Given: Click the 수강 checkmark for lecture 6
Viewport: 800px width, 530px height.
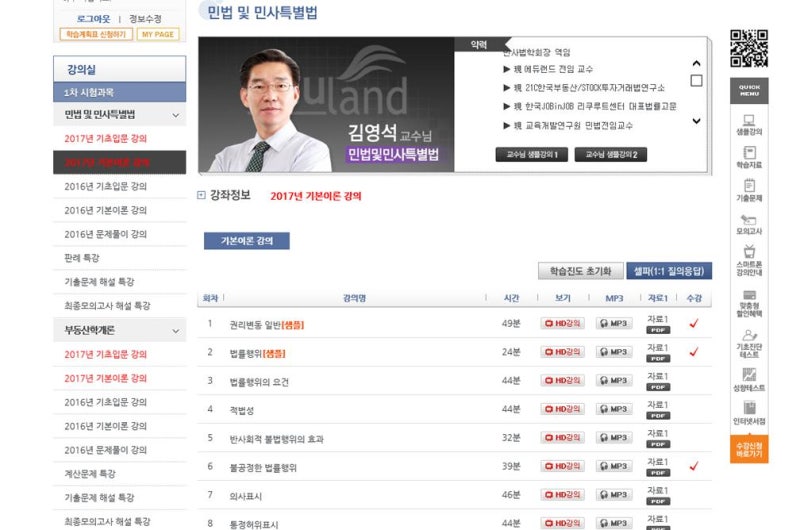Looking at the screenshot, I should [694, 466].
